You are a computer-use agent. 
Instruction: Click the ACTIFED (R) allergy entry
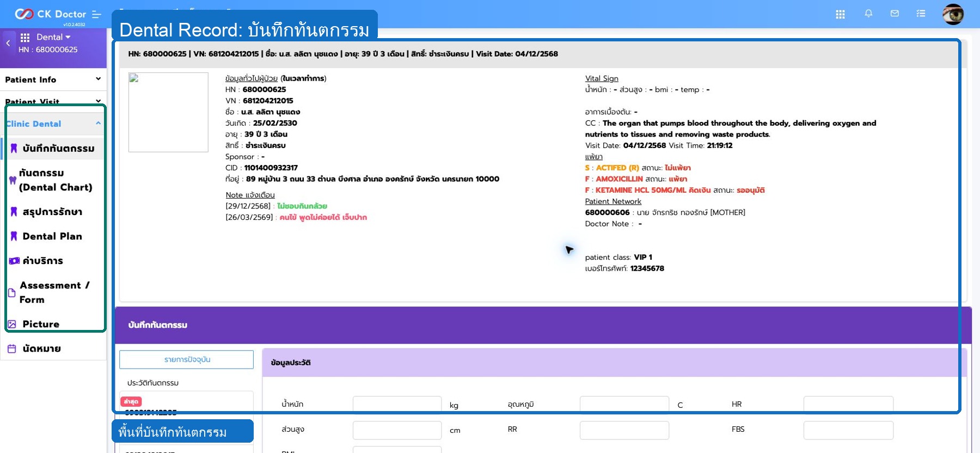(617, 168)
